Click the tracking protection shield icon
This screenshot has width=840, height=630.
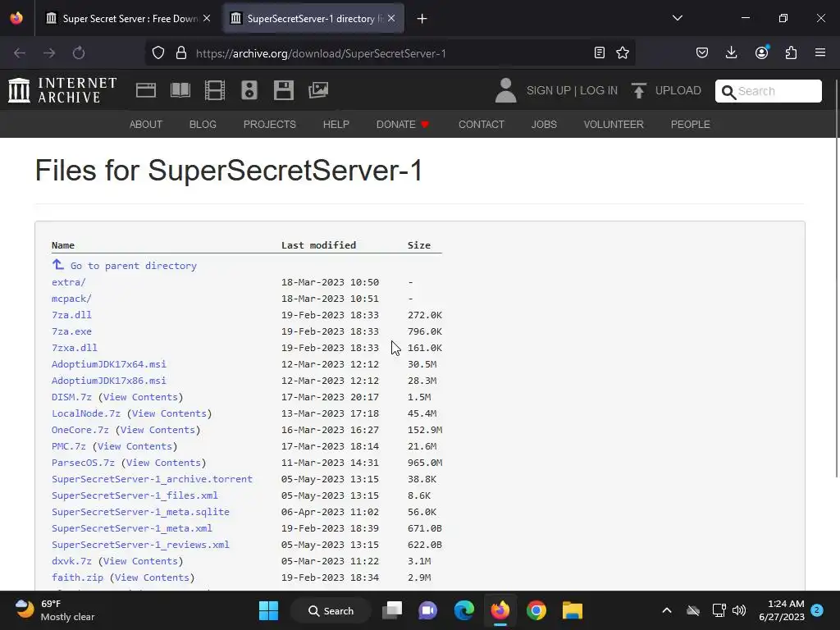(x=158, y=53)
